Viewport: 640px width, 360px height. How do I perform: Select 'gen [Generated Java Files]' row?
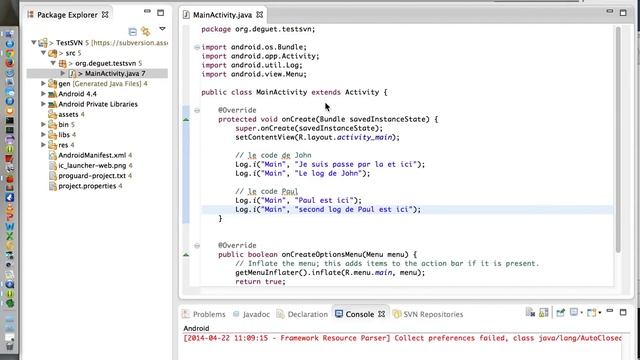pos(98,84)
